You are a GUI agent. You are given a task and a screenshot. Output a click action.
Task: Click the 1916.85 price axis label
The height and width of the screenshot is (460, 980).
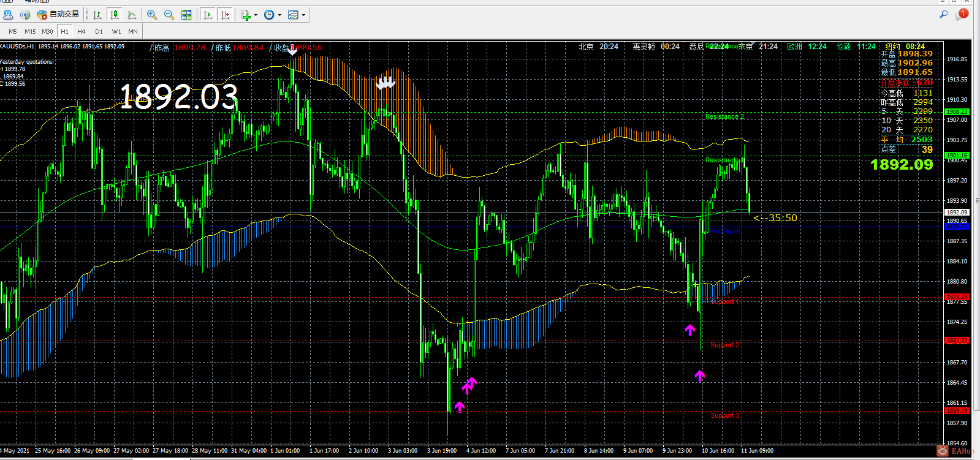pos(957,59)
